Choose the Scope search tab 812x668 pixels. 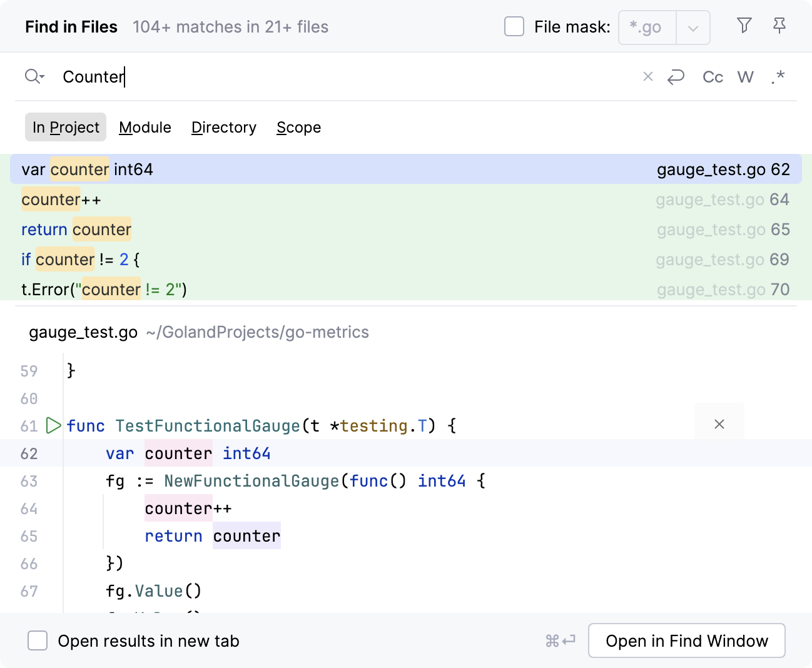point(298,128)
